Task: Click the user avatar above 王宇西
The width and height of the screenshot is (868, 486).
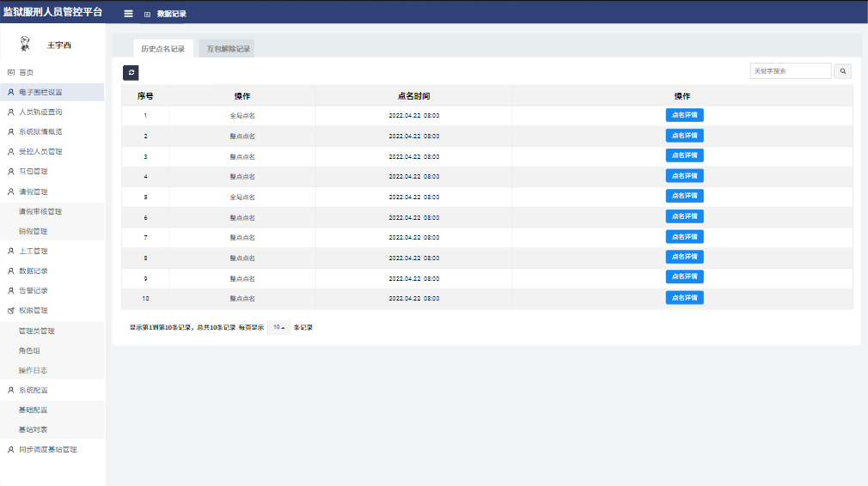Action: coord(25,44)
